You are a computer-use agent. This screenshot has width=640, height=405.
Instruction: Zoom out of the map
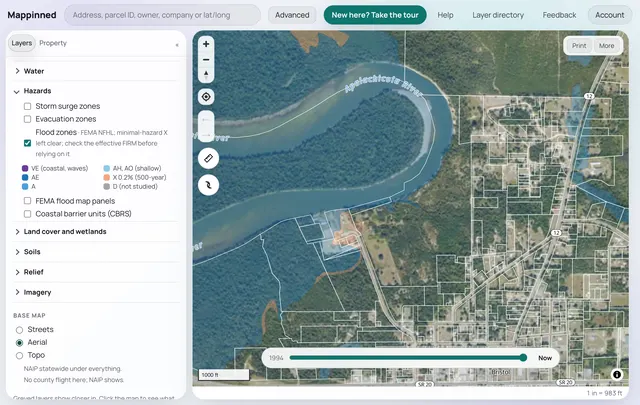pos(206,60)
